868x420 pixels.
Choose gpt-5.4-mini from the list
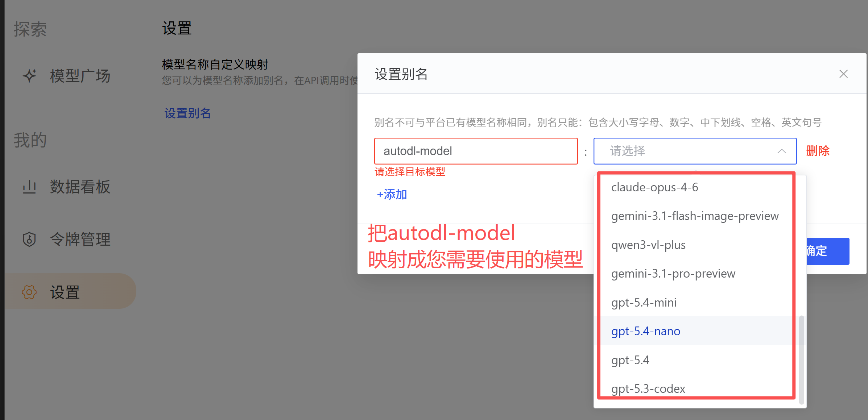pos(644,303)
